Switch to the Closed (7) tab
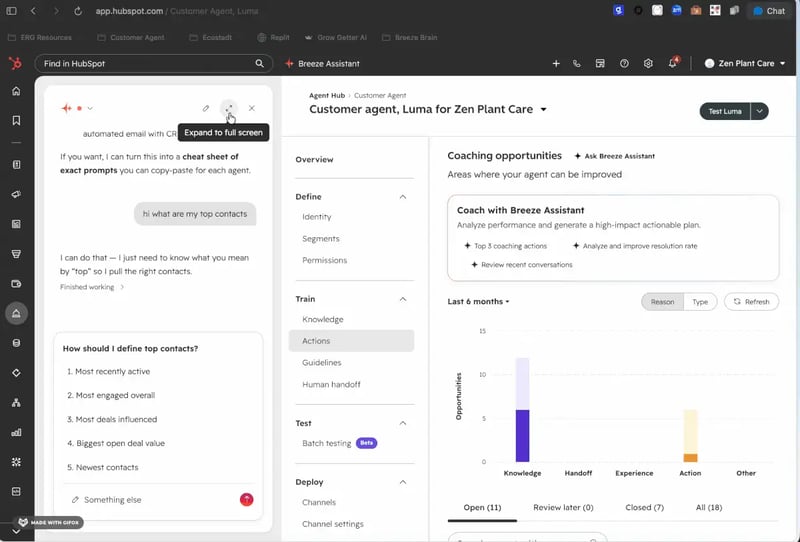The image size is (800, 542). coord(644,507)
